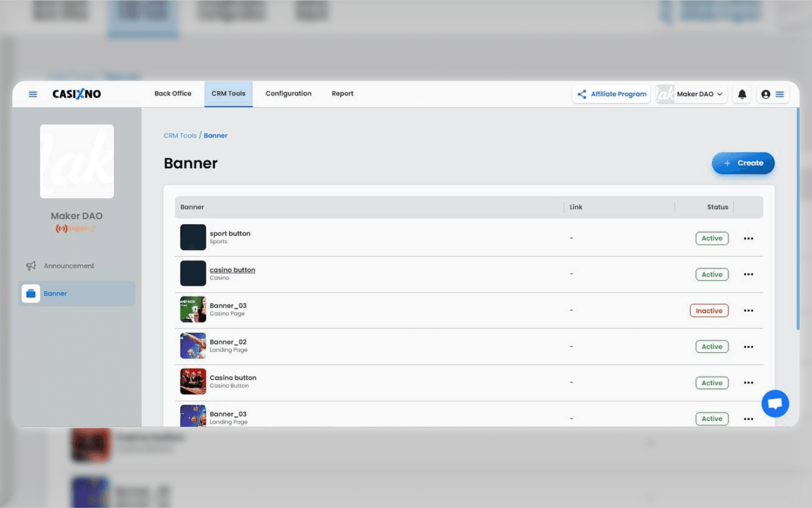Open the top-right hamburger menu

pyautogui.click(x=780, y=94)
